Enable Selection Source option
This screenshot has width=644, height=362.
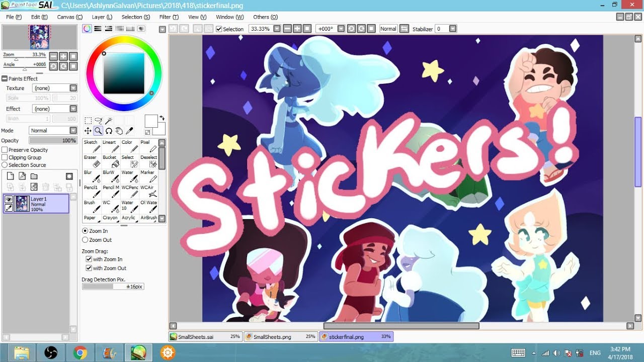click(x=5, y=165)
